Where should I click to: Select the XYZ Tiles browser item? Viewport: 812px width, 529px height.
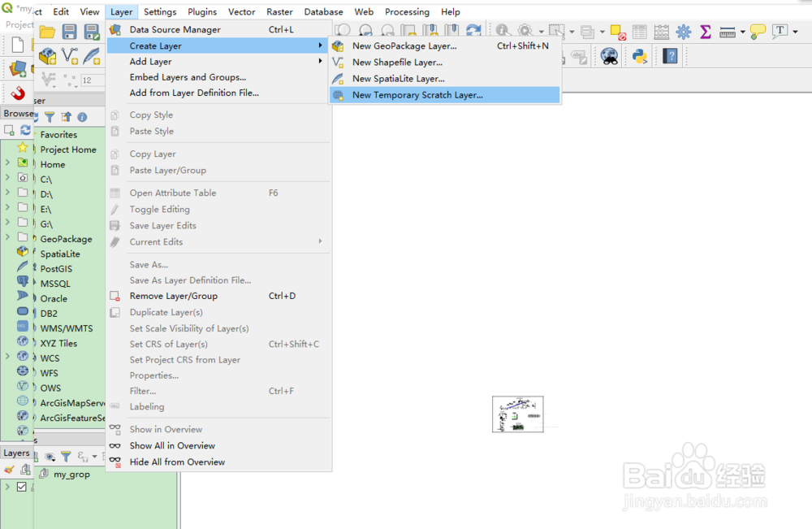(58, 344)
